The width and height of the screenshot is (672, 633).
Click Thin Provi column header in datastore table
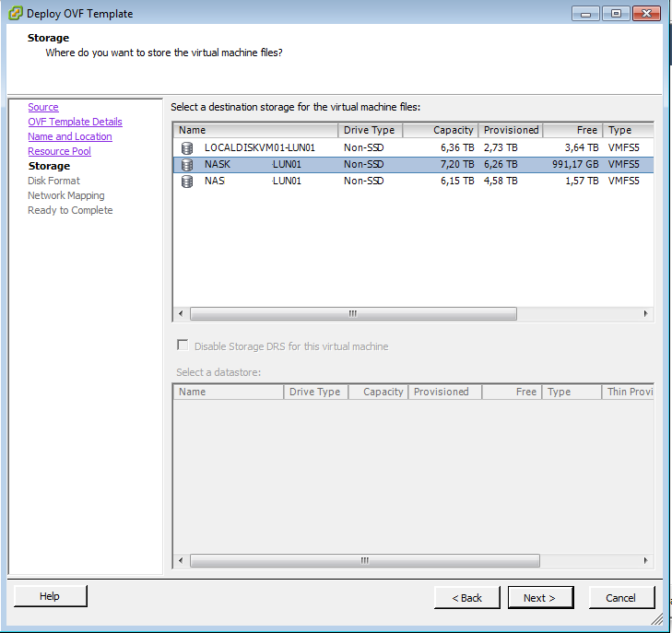(628, 392)
